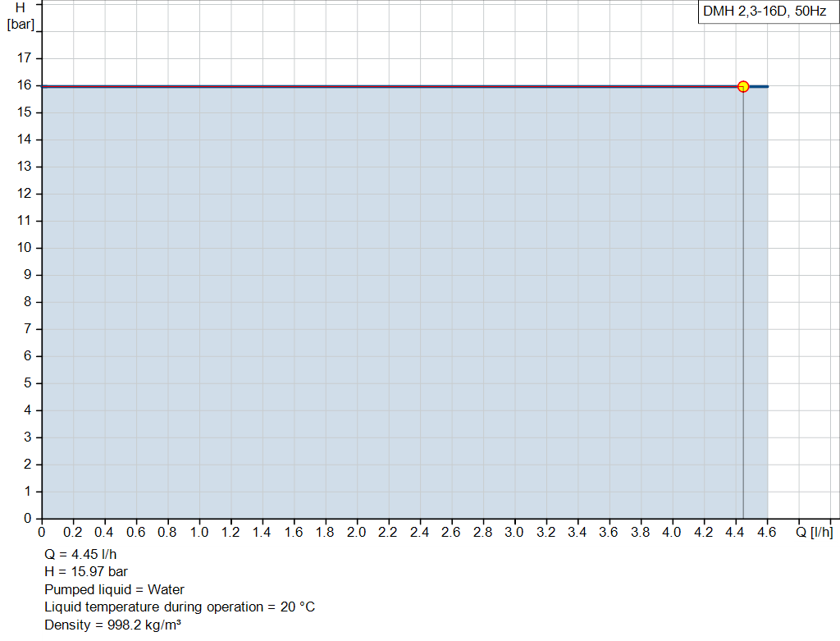Click the 4.6 value on the Q axis
Viewport: 840px width, 641px height.
tap(767, 532)
